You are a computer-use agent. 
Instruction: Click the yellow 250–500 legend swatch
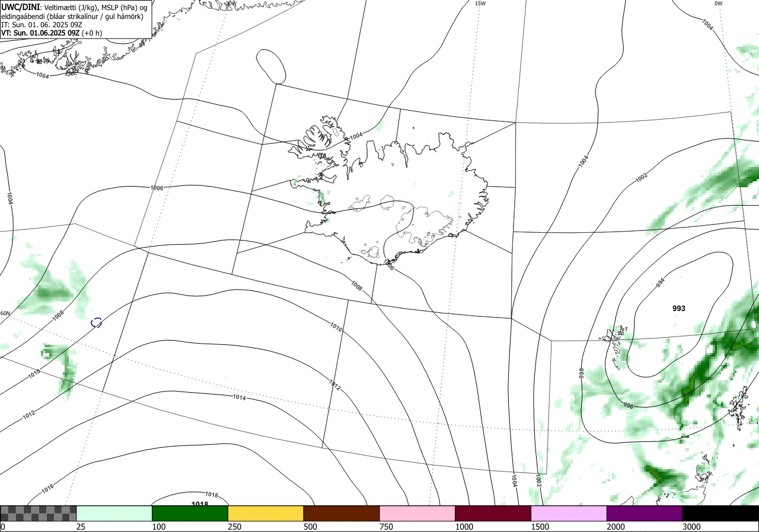(266, 513)
